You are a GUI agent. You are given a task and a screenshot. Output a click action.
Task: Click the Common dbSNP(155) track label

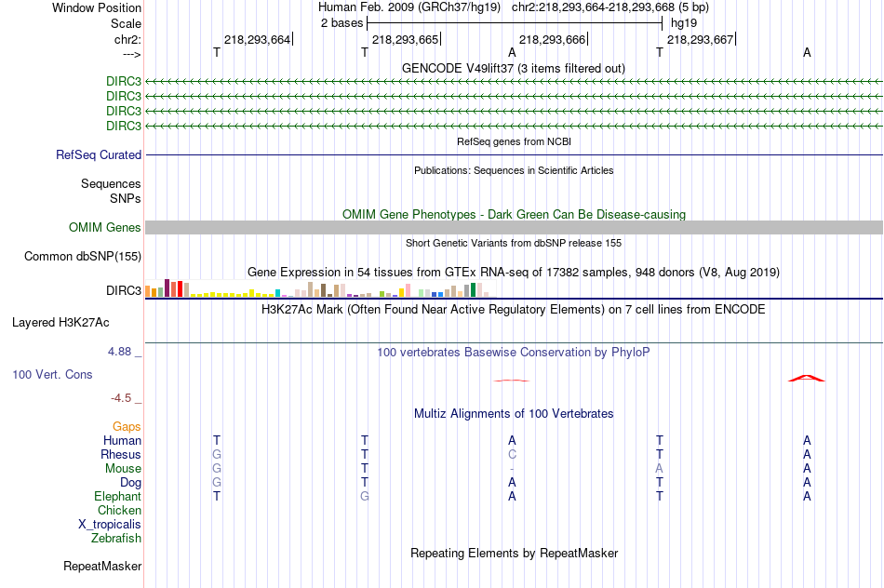pos(83,257)
